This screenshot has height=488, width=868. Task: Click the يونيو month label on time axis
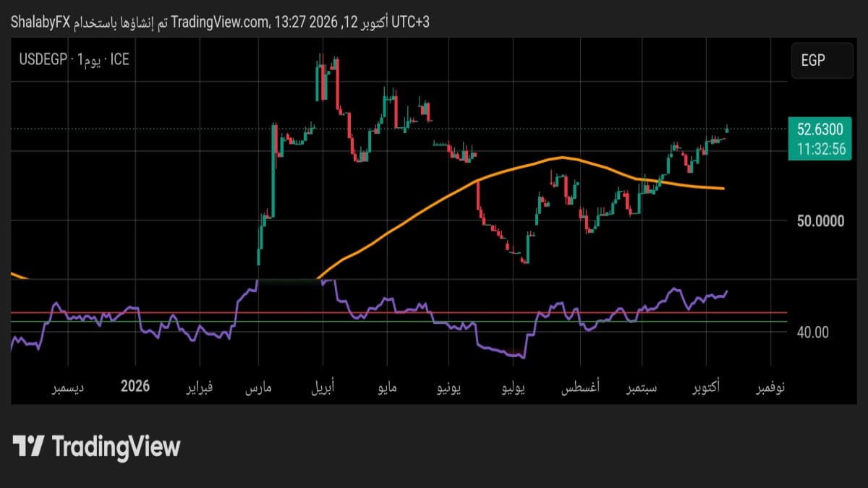pos(449,388)
